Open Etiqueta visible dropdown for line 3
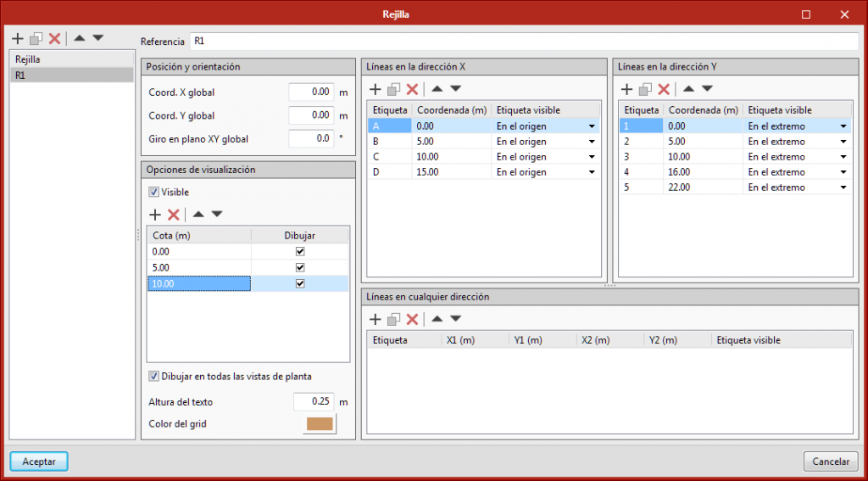The width and height of the screenshot is (868, 481). pyautogui.click(x=843, y=157)
